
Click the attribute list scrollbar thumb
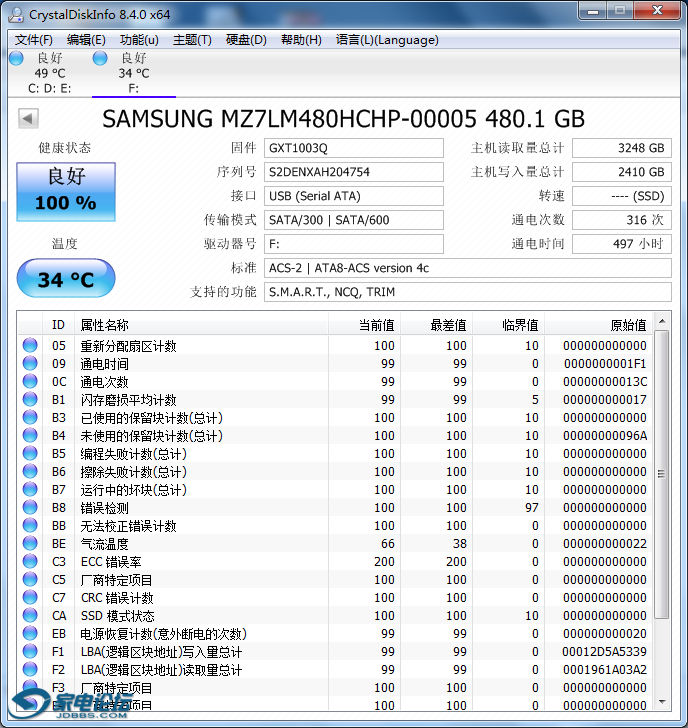662,474
